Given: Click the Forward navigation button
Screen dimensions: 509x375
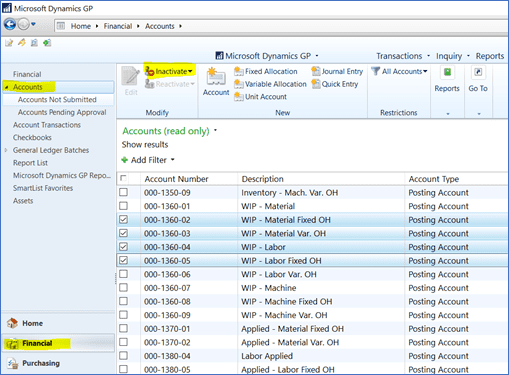Looking at the screenshot, I should coord(23,24).
